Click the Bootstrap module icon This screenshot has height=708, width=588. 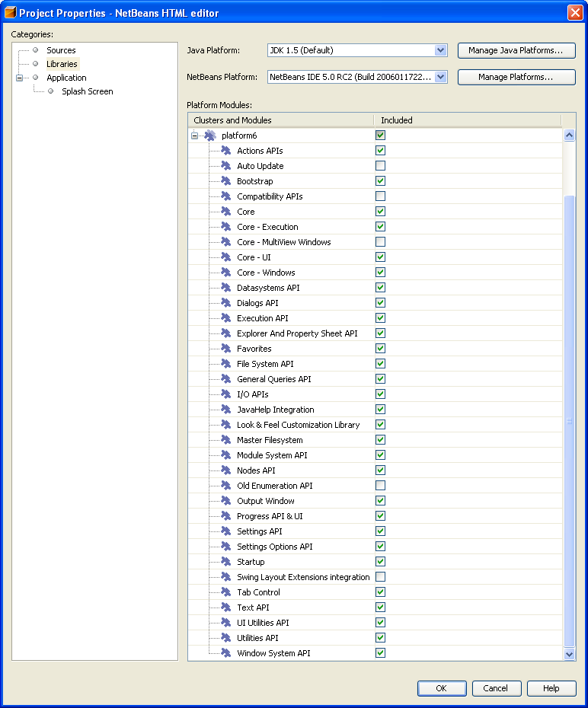click(x=225, y=181)
